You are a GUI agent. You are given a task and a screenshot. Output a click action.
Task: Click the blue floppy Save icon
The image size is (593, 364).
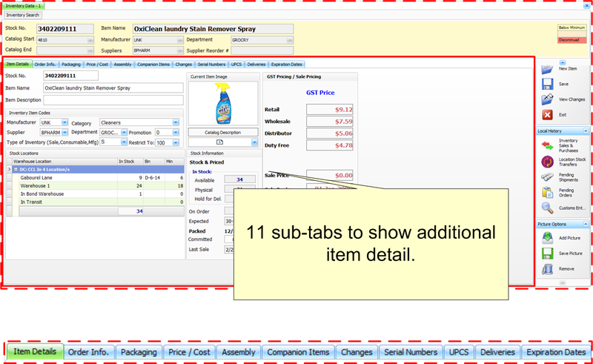click(547, 84)
